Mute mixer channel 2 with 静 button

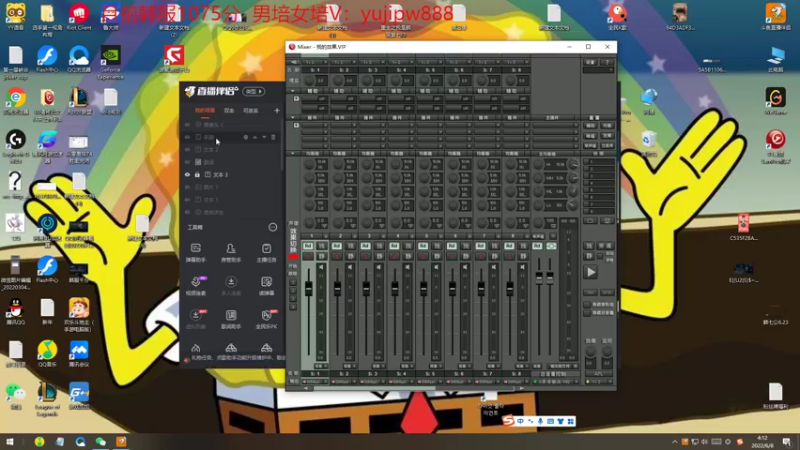pyautogui.click(x=351, y=256)
